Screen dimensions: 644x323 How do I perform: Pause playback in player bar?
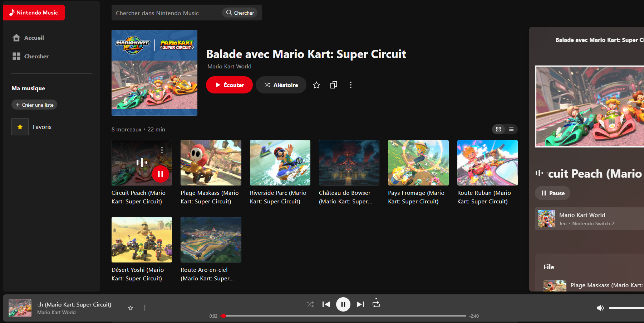[x=343, y=304]
